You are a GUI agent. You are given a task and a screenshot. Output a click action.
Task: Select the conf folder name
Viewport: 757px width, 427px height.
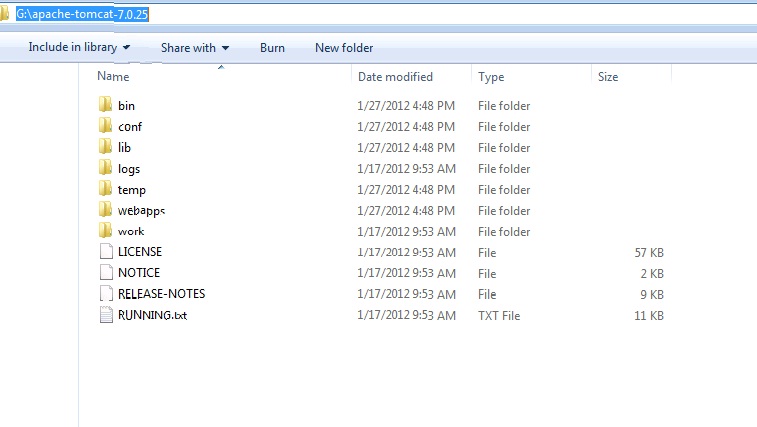click(130, 127)
